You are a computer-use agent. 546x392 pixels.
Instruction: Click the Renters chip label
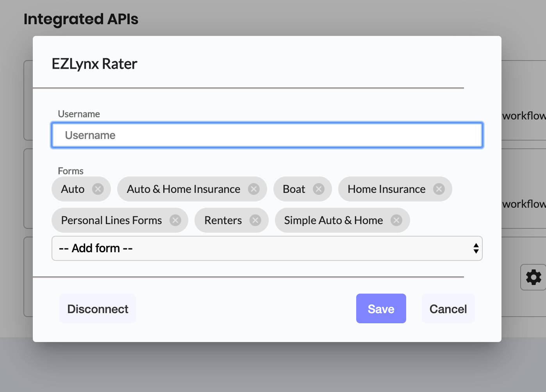pyautogui.click(x=223, y=220)
